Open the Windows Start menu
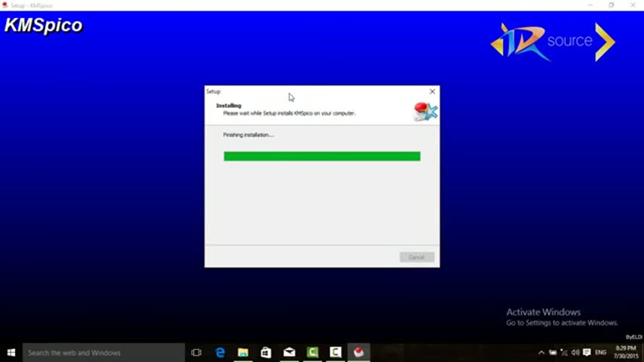 tap(11, 352)
